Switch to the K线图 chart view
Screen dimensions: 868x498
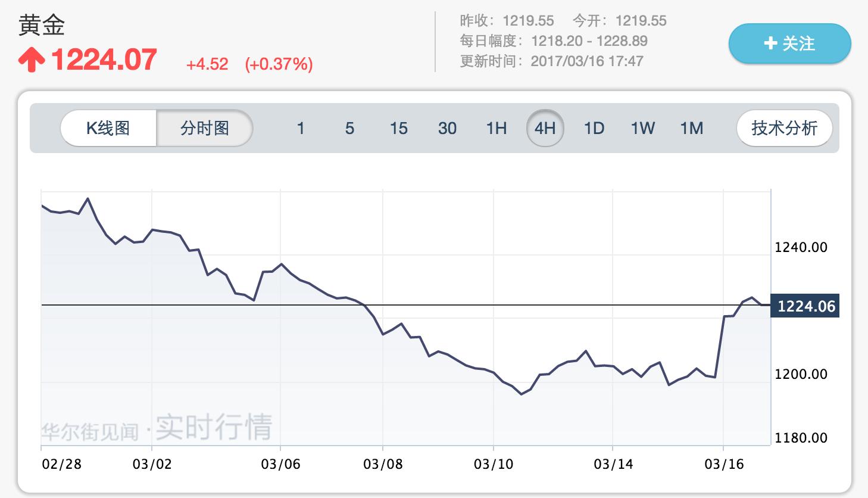pos(108,128)
